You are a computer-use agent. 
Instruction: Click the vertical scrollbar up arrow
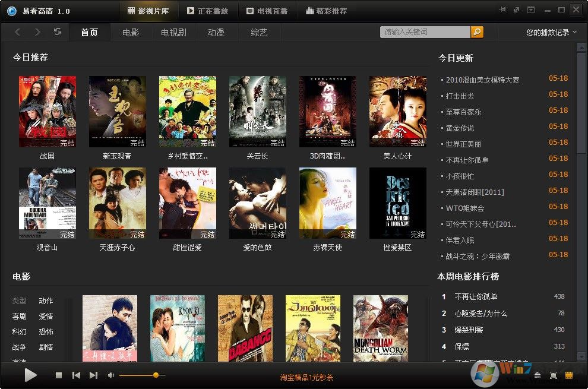581,47
